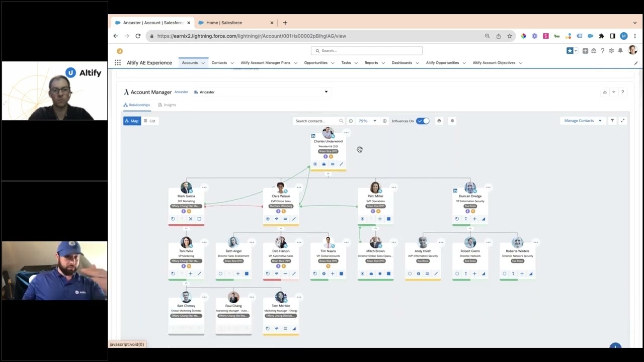Switch to Map view
This screenshot has height=362, width=644.
point(132,121)
